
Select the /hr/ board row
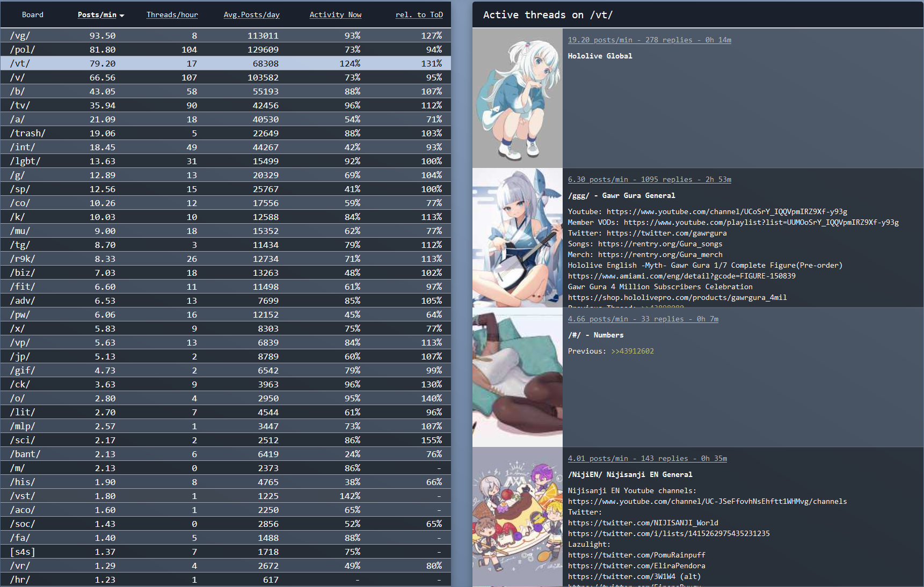click(x=225, y=579)
